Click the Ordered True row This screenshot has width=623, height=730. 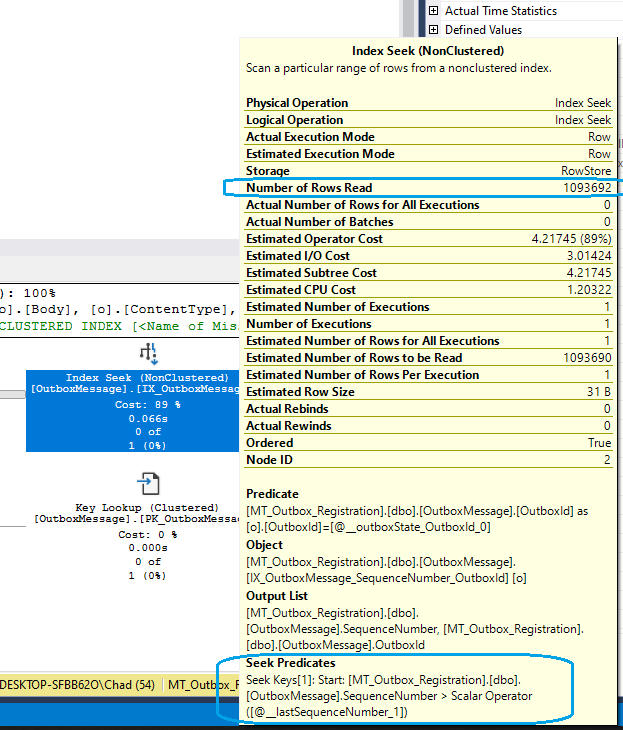pos(428,443)
